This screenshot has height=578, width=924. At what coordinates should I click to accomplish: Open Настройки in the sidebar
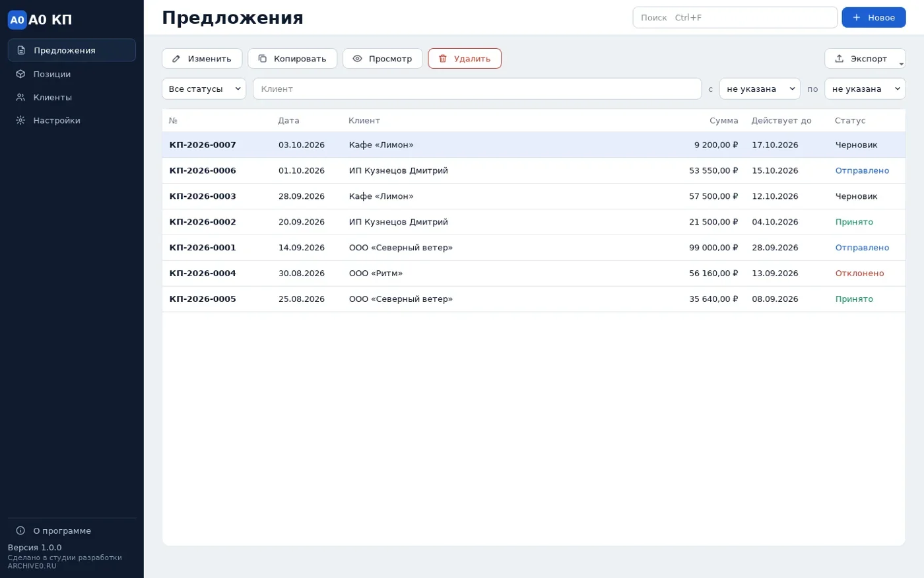(72, 120)
